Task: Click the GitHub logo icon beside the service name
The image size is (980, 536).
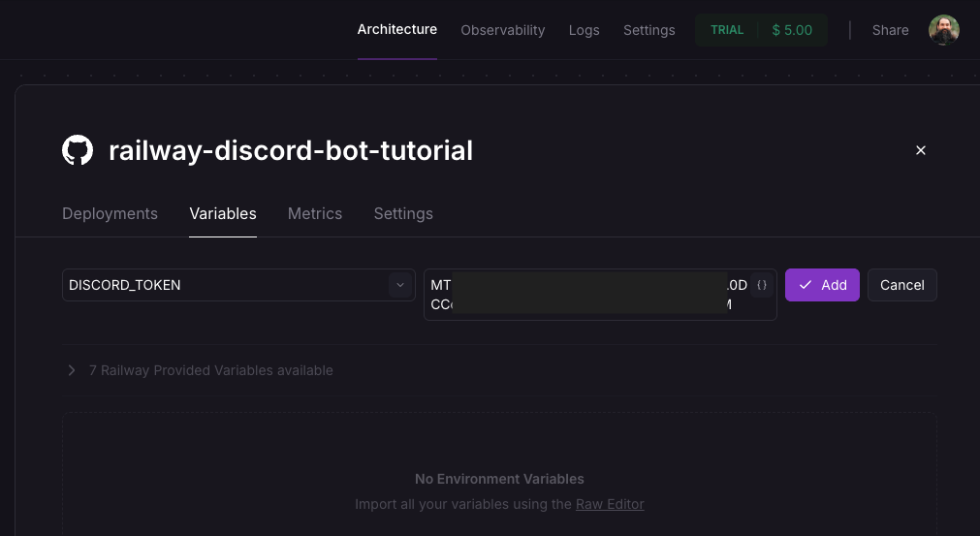Action: (78, 150)
